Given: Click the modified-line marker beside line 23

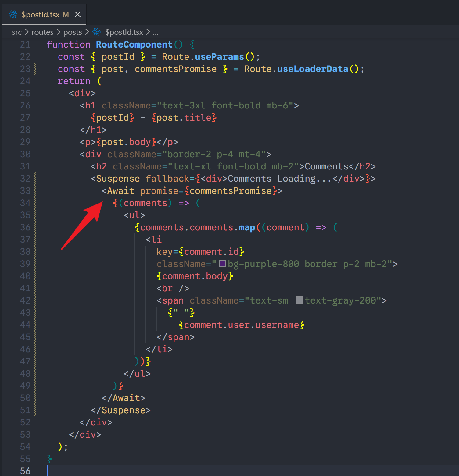Looking at the screenshot, I should click(x=35, y=69).
